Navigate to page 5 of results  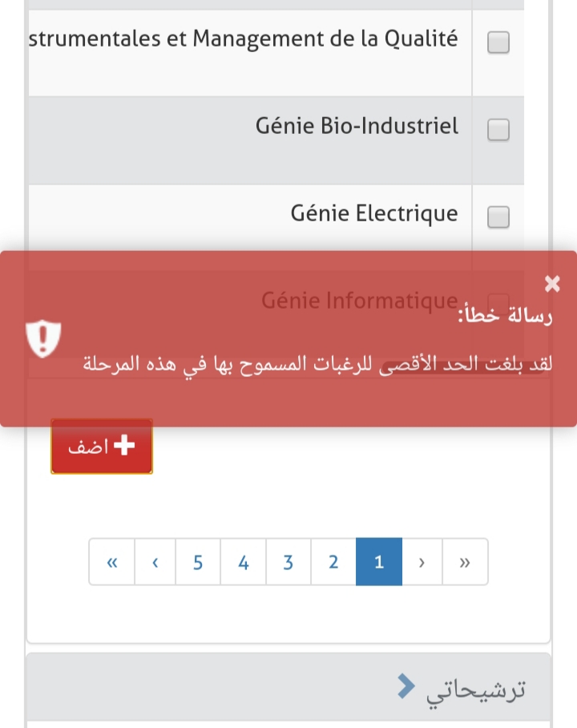(x=198, y=562)
